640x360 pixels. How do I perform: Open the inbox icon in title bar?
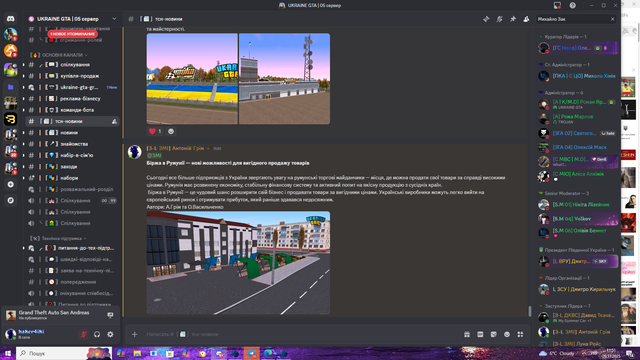[557, 5]
